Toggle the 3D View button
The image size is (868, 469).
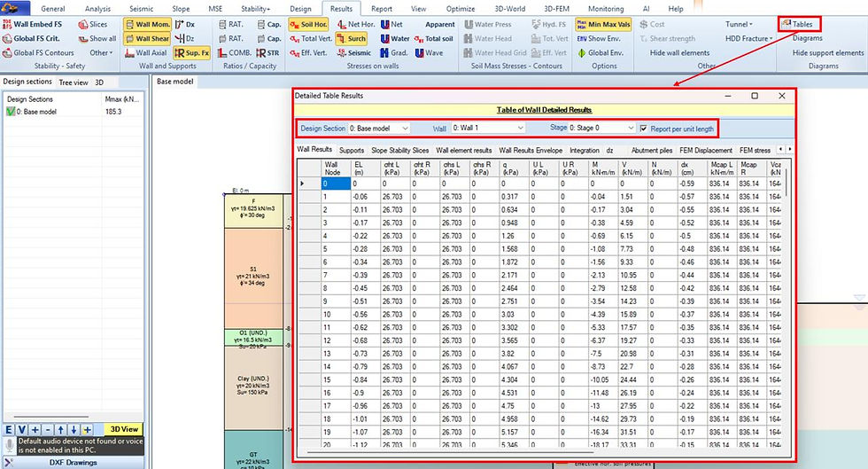124,429
